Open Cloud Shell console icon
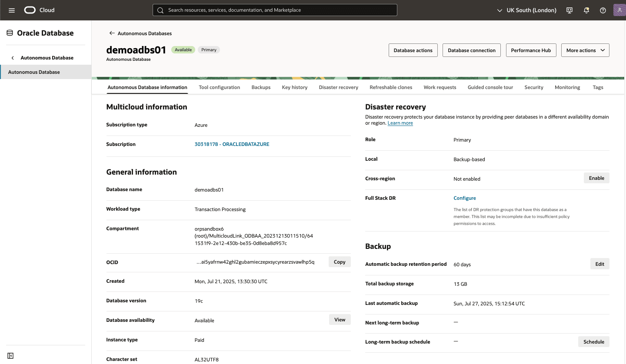 [x=569, y=10]
